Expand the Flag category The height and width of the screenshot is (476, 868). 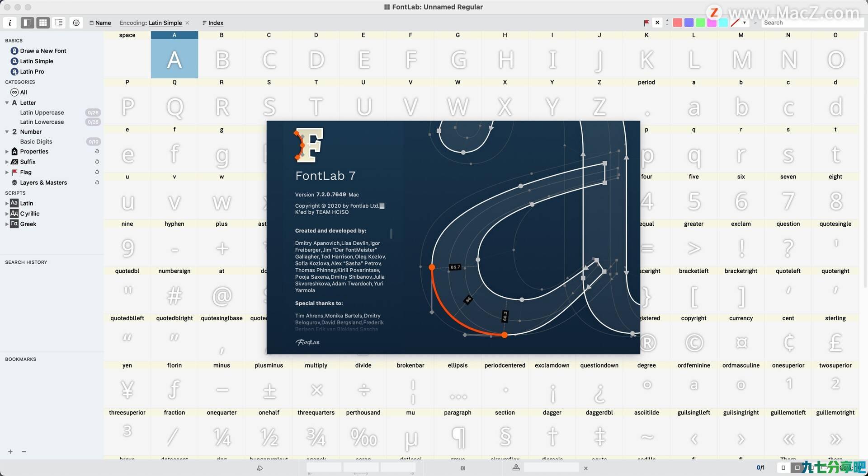tap(7, 173)
